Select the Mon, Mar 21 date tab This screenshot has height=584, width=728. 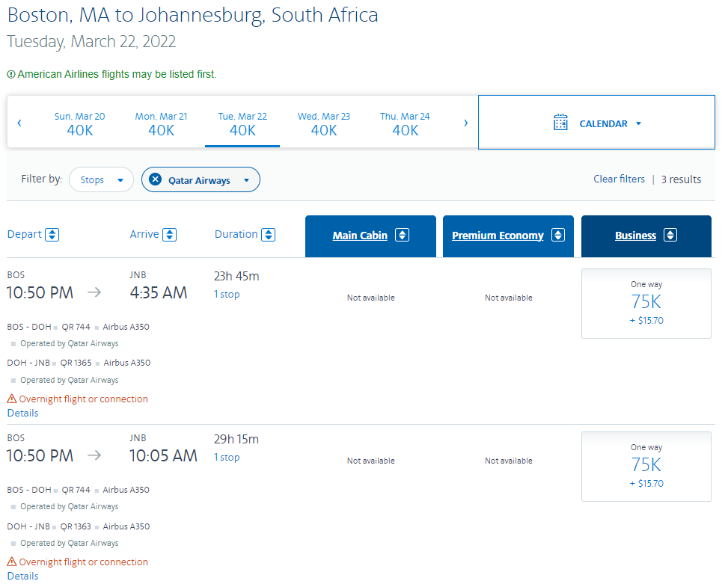(161, 123)
